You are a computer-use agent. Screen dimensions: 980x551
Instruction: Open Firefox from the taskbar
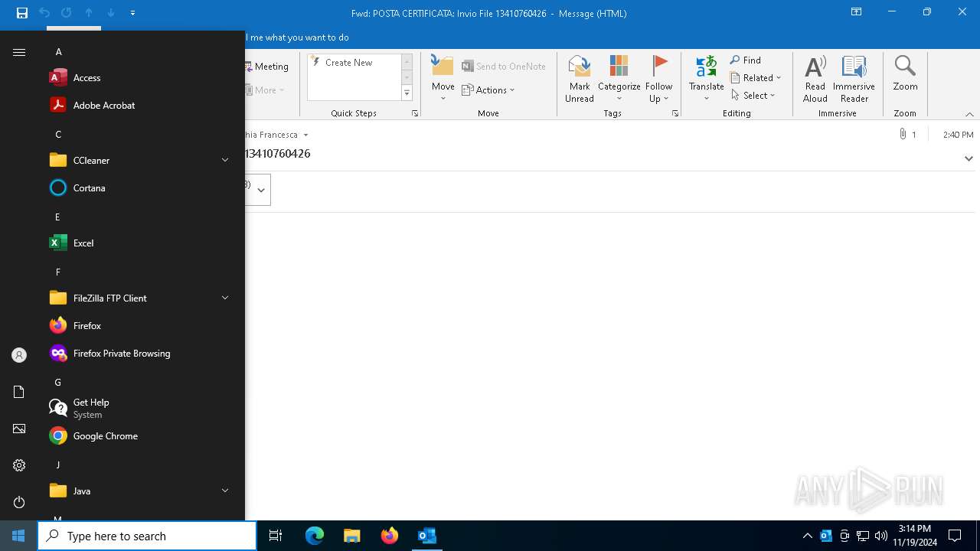[390, 536]
